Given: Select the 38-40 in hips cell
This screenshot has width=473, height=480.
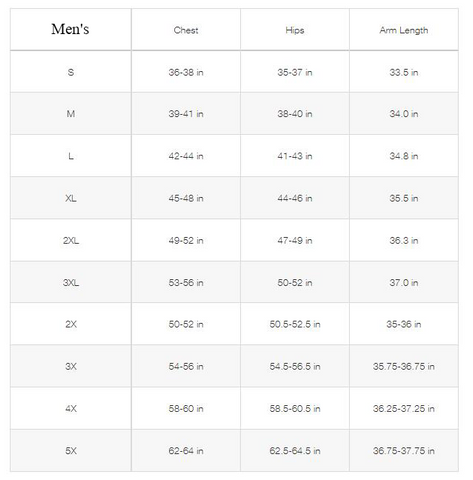Looking at the screenshot, I should pos(295,114).
